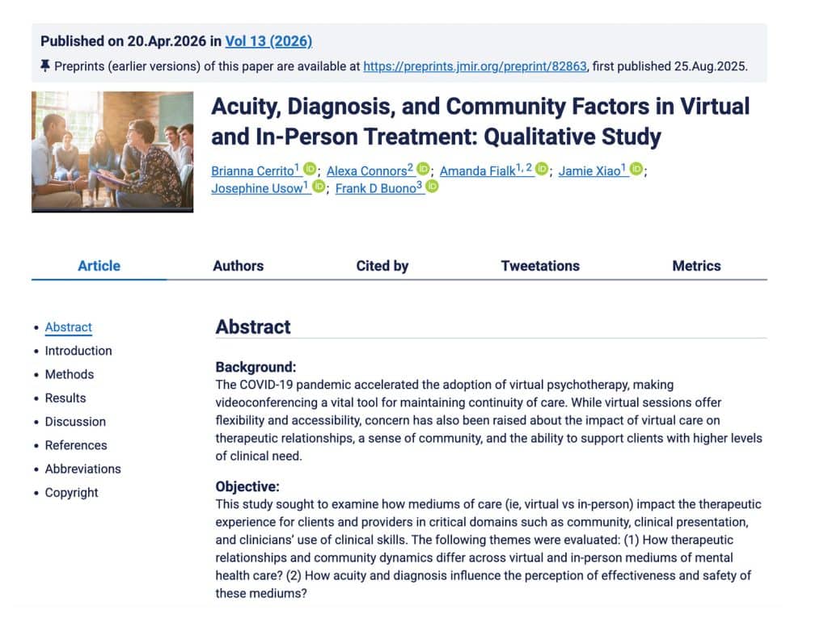Navigate to Abbreviations section in sidebar

click(83, 469)
